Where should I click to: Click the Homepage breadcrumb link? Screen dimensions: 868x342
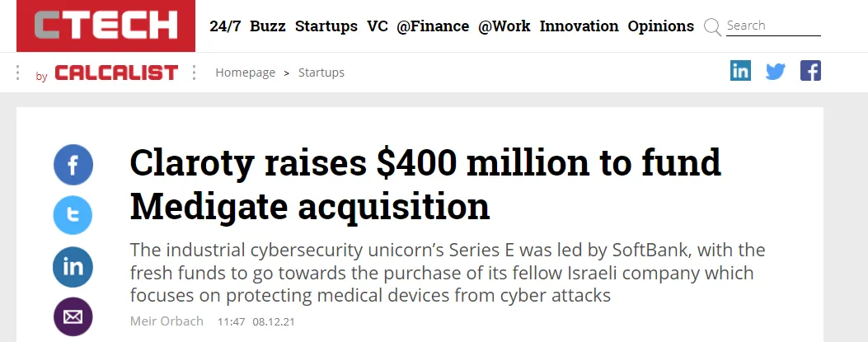pyautogui.click(x=245, y=73)
